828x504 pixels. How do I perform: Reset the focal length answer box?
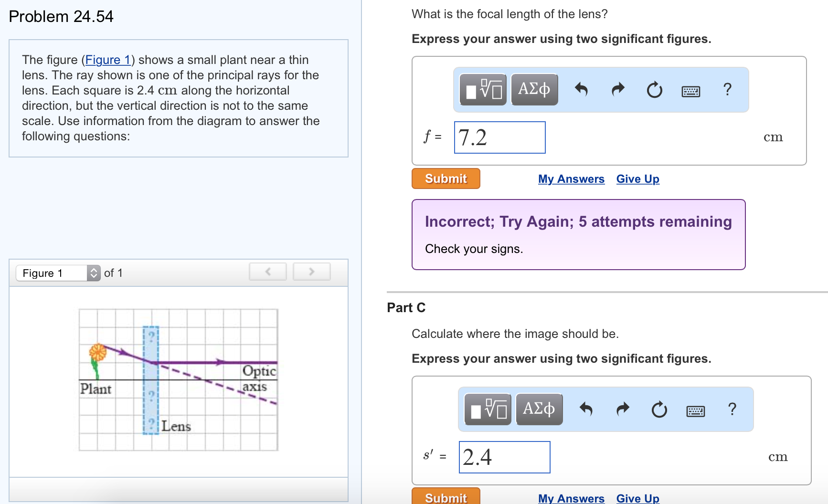tap(654, 89)
